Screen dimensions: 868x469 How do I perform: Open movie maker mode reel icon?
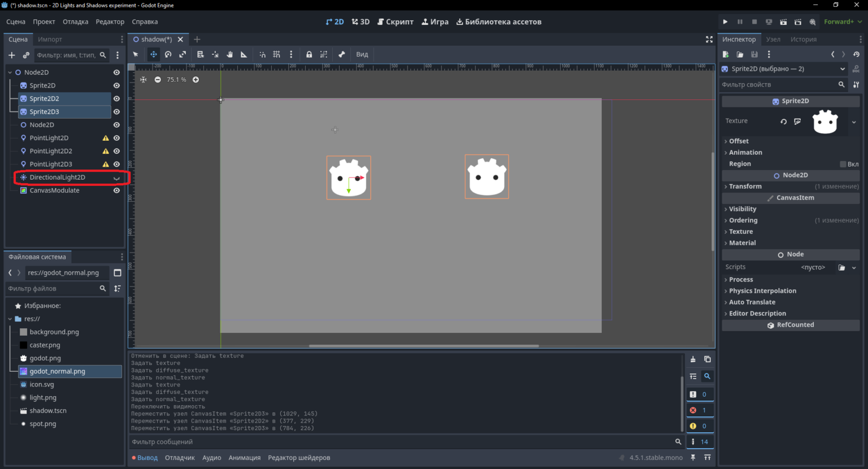813,21
